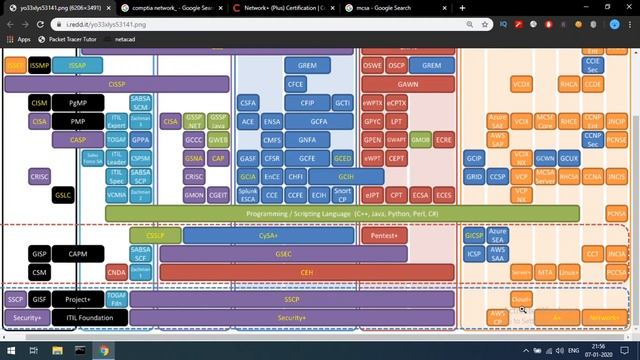Screen dimensions: 640x360
Task: Open the IQ extension icon
Action: 503,24
